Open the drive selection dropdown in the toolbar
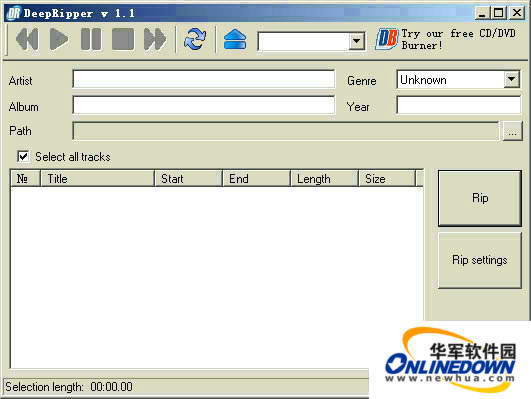Screen dimensions: 531x399 [x=356, y=41]
